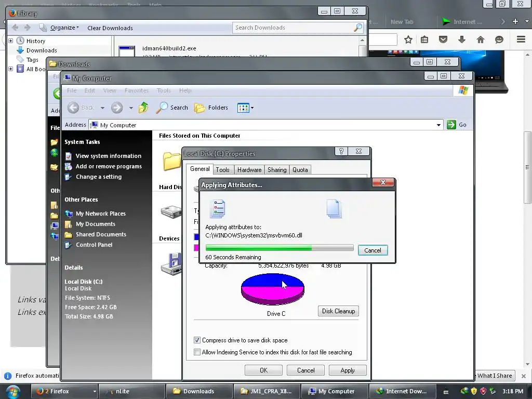The width and height of the screenshot is (532, 399).
Task: Select the General tab
Action: pos(200,169)
